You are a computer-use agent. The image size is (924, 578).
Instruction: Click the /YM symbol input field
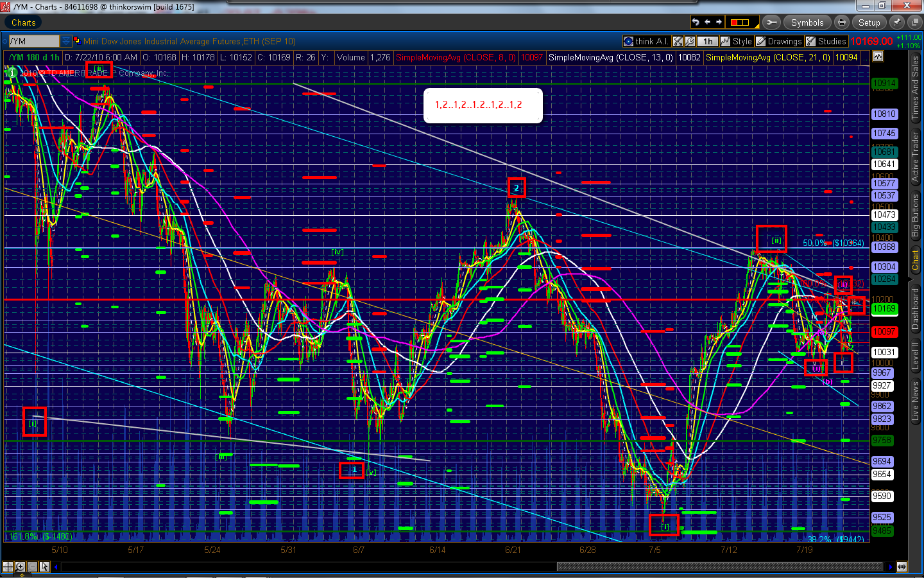(33, 41)
